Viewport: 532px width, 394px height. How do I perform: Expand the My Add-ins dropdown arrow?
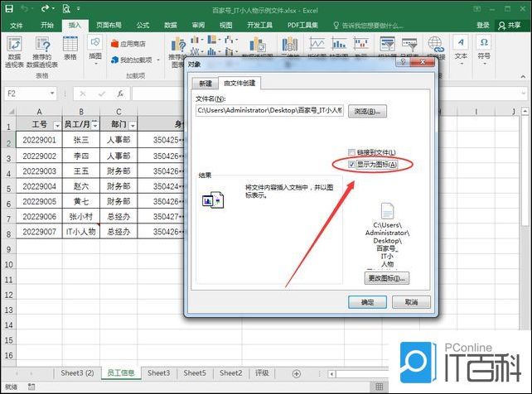coord(158,60)
